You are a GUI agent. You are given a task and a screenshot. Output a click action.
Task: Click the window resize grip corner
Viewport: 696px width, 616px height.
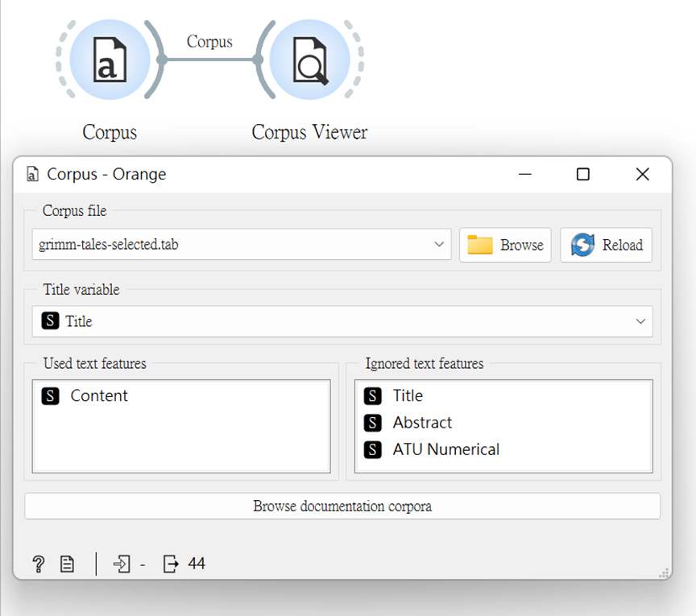[664, 573]
